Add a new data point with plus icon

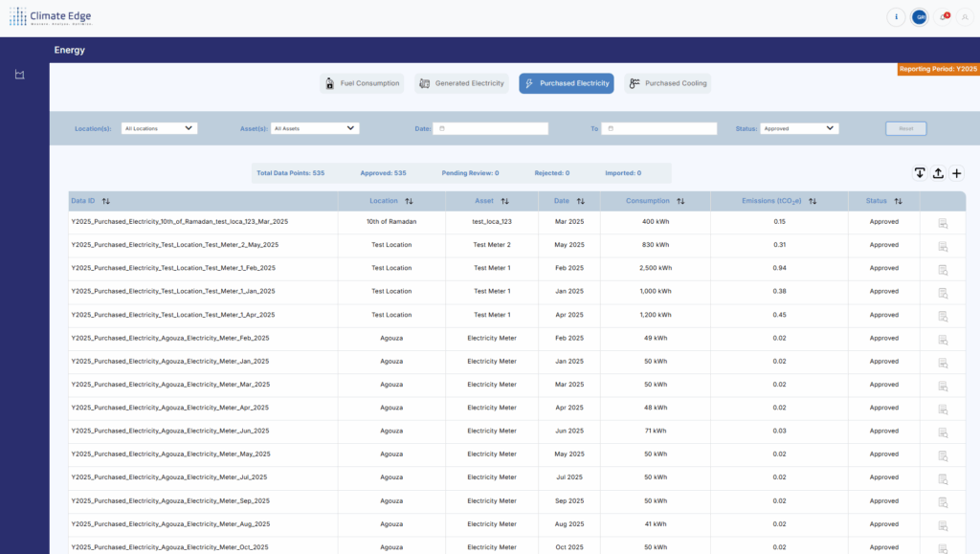(956, 173)
